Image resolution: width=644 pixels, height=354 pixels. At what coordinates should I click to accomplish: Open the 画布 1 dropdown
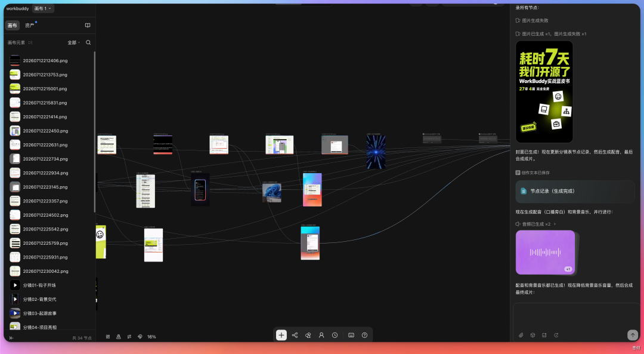(43, 8)
